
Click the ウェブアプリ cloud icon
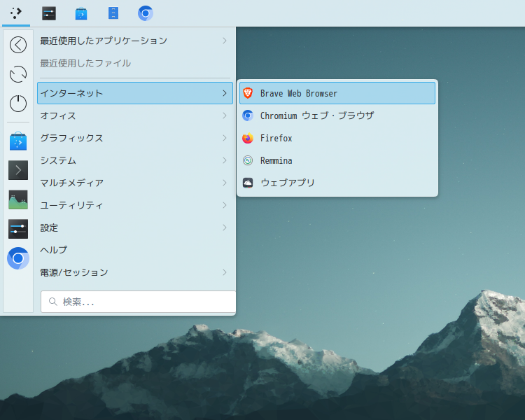248,183
